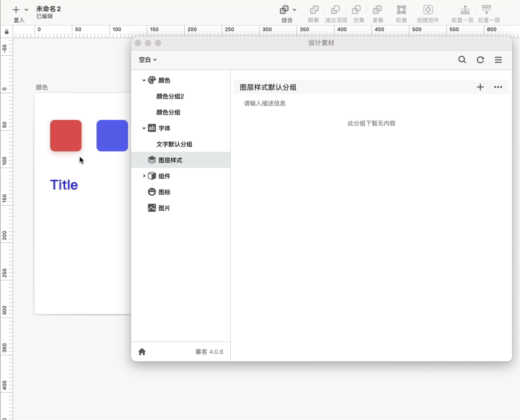Open the 空白 library dropdown
The height and width of the screenshot is (420, 520).
point(147,60)
